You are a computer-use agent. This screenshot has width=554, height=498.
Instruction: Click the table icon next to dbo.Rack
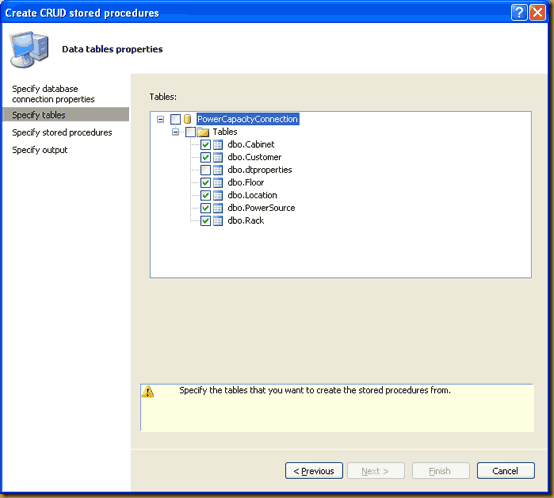click(x=218, y=221)
